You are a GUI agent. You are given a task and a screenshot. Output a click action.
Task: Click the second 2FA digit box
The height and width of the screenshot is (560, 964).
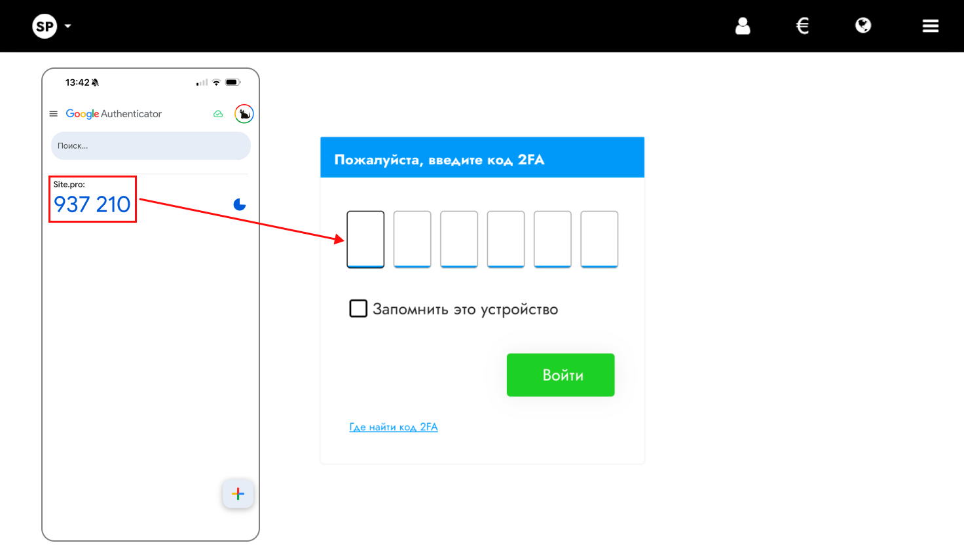point(413,239)
